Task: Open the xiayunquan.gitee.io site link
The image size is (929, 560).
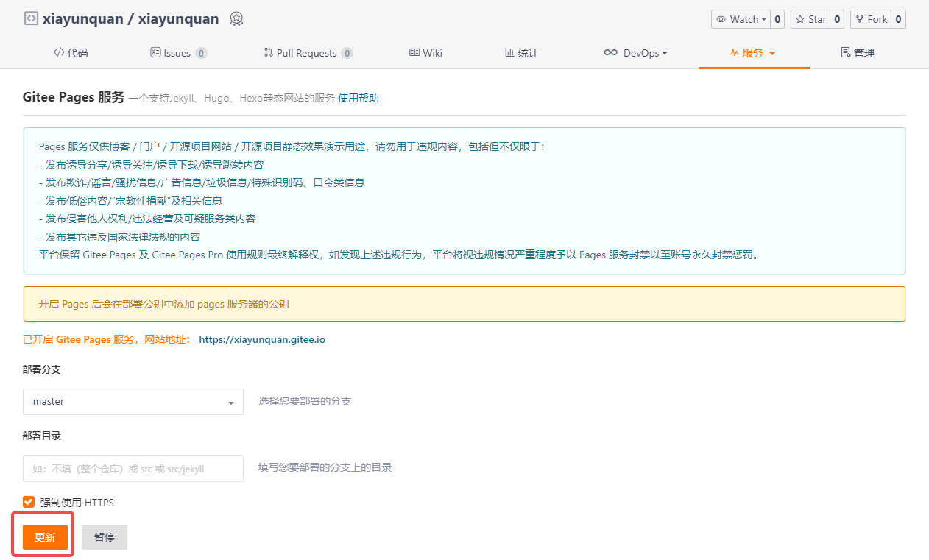Action: (x=262, y=339)
